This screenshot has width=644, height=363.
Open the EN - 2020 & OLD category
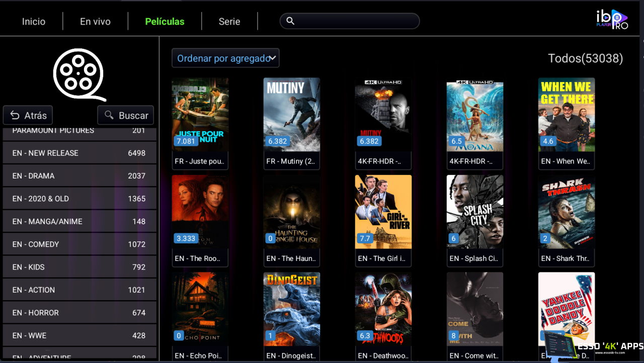79,199
